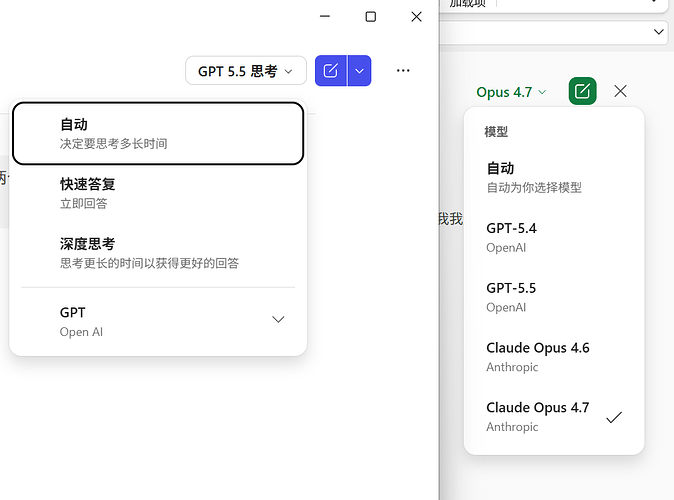Select 自动 in the 模型 list

click(x=554, y=177)
